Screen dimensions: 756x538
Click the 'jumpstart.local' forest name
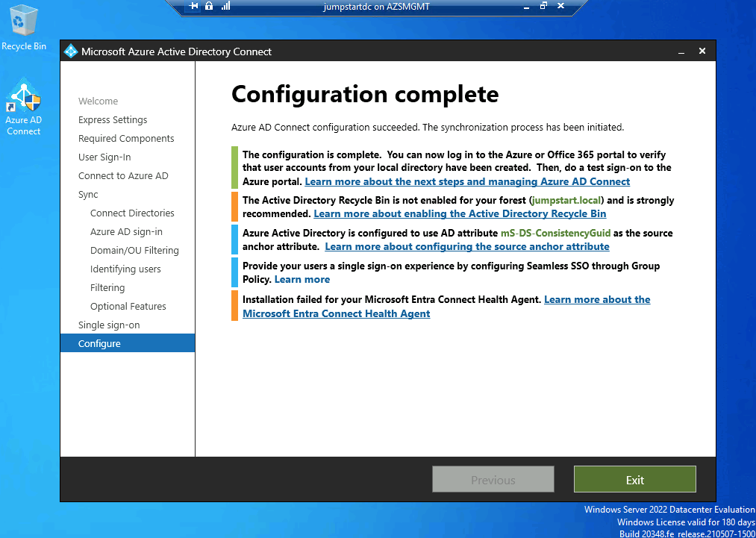(x=568, y=200)
